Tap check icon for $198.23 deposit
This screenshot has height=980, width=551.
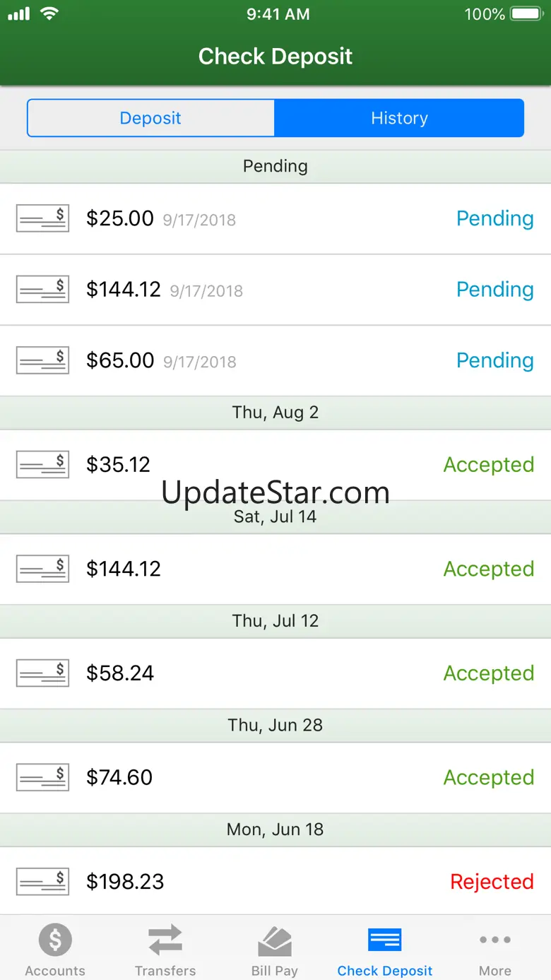pyautogui.click(x=42, y=882)
